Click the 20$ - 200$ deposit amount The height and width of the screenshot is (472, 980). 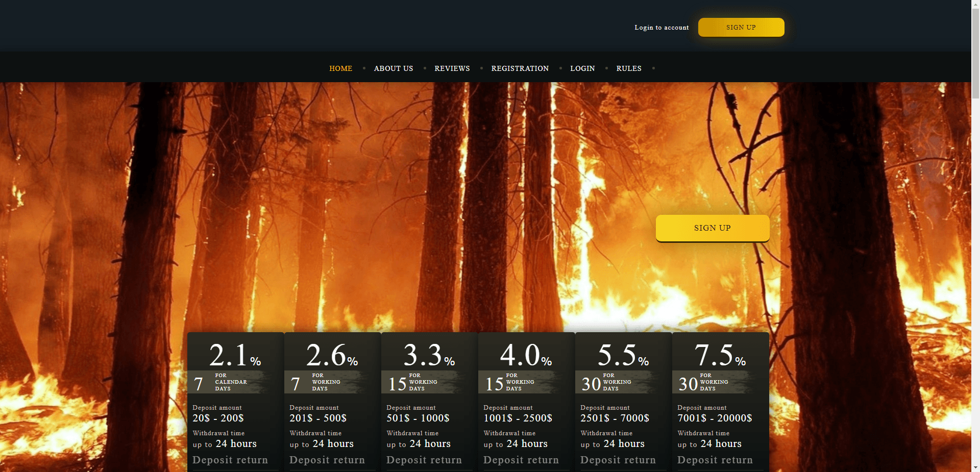218,418
